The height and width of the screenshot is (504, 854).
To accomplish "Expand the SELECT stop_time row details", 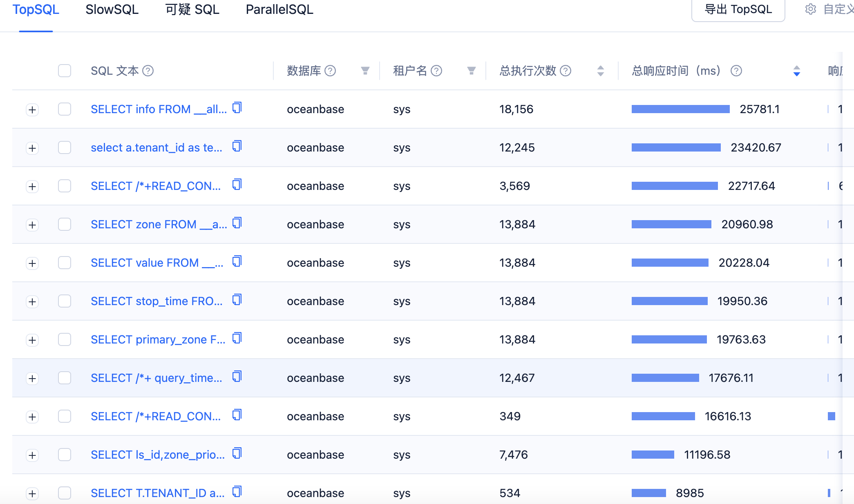I will [x=32, y=301].
